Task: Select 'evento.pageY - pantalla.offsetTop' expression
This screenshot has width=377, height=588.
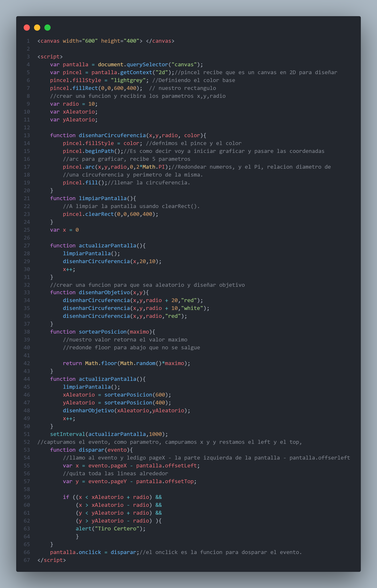Action: tap(141, 481)
